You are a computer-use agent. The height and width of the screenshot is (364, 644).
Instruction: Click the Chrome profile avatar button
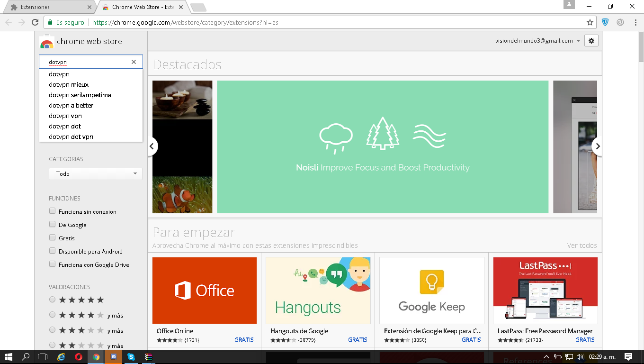569,5
